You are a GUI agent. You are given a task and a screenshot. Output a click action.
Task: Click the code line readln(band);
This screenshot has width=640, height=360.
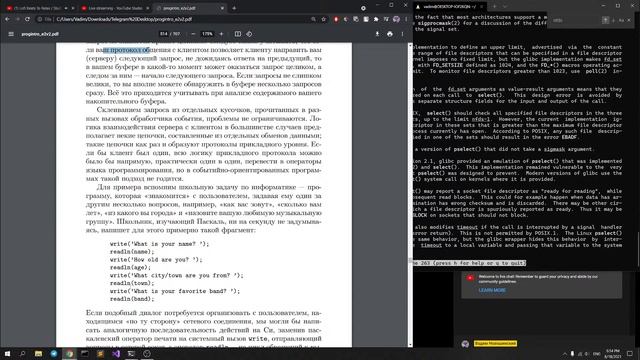pyautogui.click(x=132, y=299)
